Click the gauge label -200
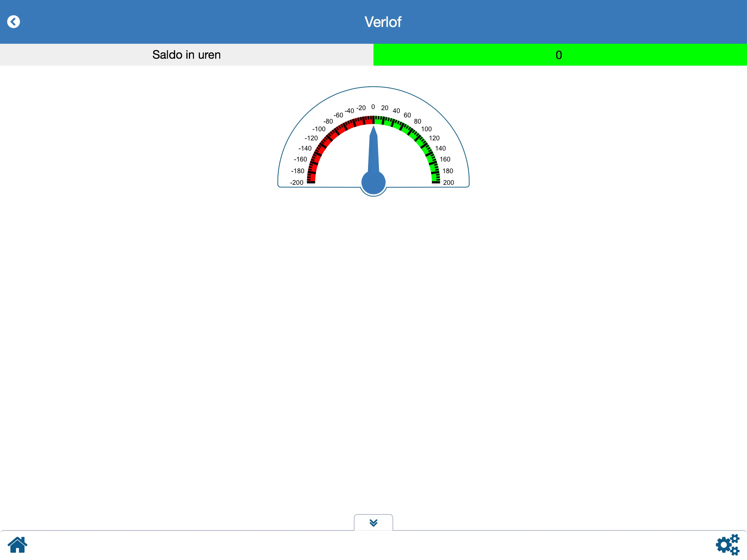Viewport: 747px width, 560px height. click(297, 183)
